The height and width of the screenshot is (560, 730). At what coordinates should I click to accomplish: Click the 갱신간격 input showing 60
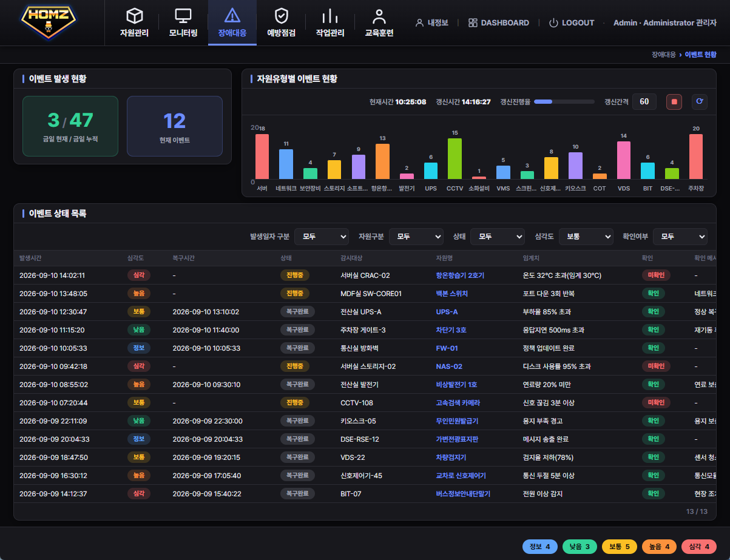644,102
